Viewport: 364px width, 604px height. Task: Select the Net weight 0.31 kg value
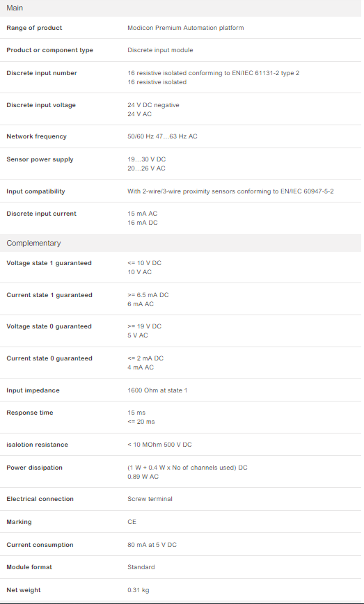coord(139,590)
